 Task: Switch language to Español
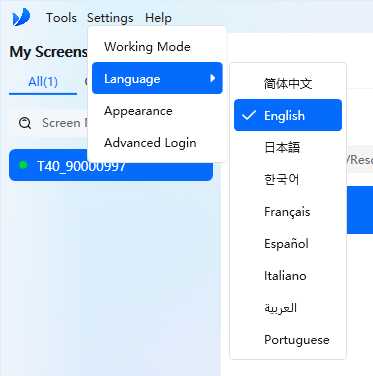pyautogui.click(x=288, y=244)
